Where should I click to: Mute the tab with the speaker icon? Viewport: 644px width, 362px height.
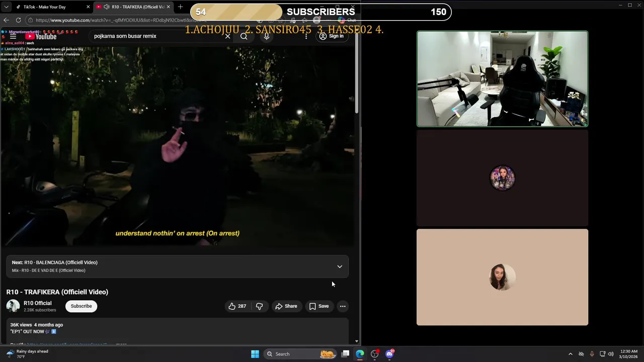[x=107, y=7]
